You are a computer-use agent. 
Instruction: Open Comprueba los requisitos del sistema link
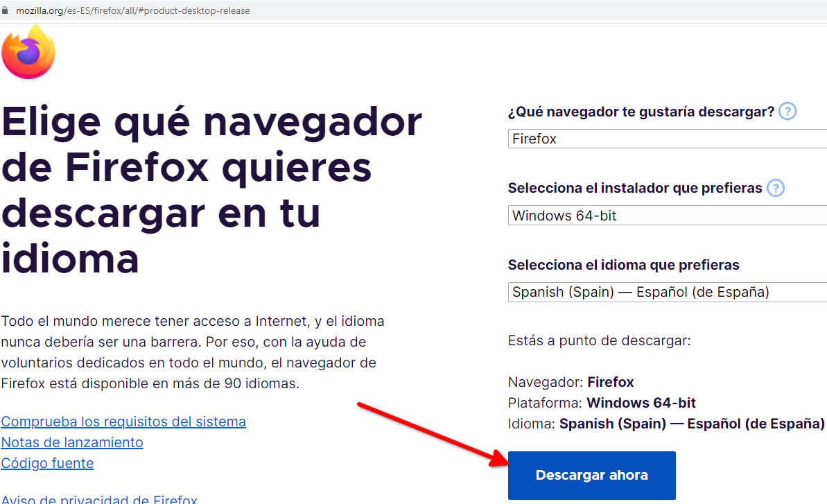coord(123,422)
